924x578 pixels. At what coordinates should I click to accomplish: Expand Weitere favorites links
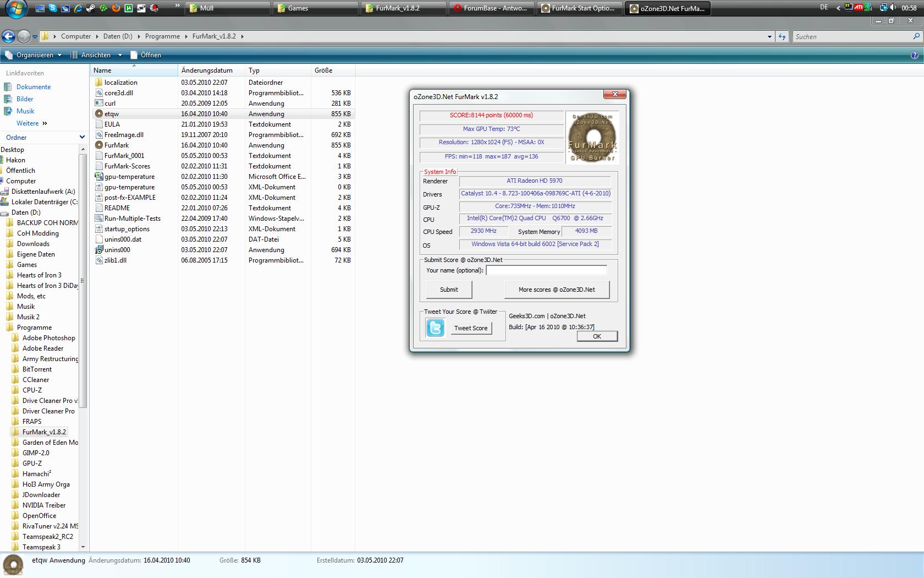tap(32, 123)
